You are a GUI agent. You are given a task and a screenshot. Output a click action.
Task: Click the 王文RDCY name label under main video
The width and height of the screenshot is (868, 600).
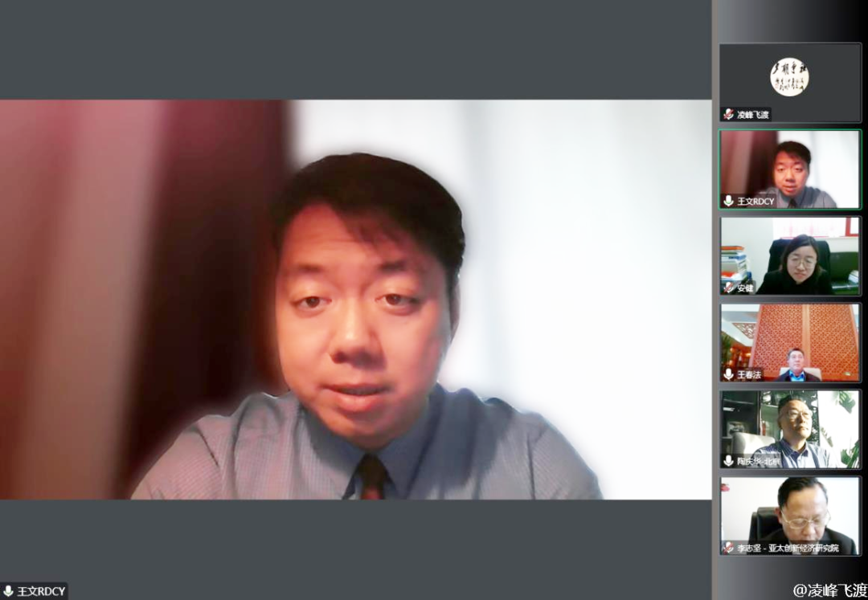point(39,592)
